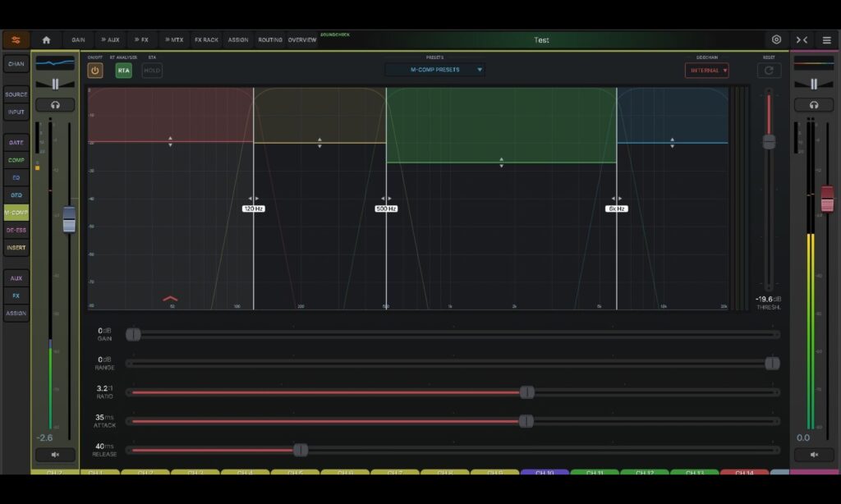Toggle the RTA HOLD button

(152, 71)
